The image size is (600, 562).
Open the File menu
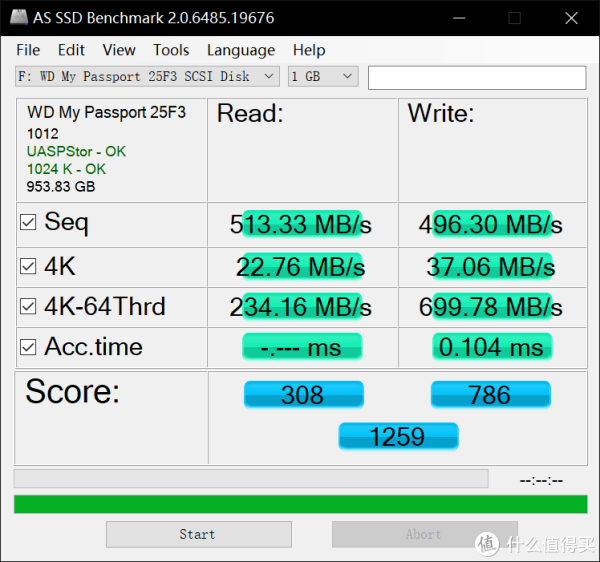click(28, 50)
